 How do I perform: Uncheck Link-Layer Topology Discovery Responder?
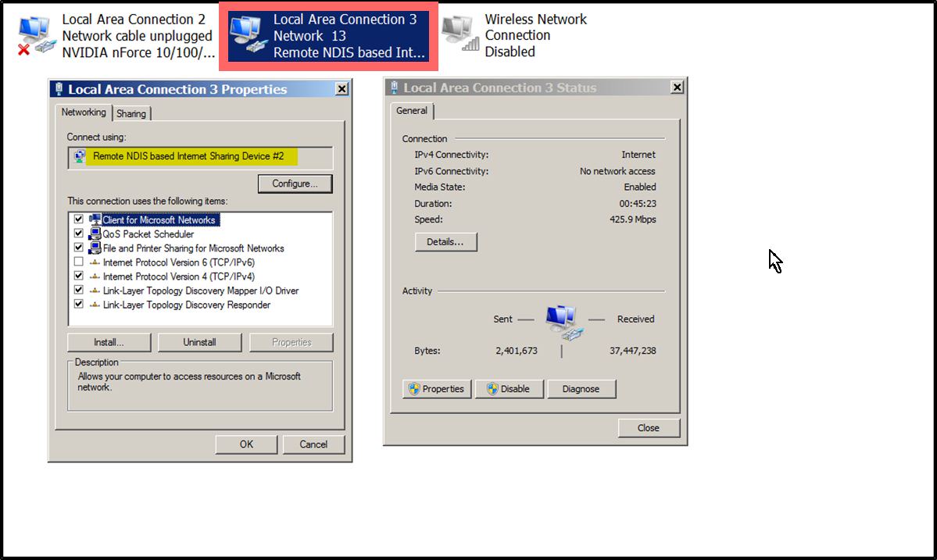click(78, 304)
